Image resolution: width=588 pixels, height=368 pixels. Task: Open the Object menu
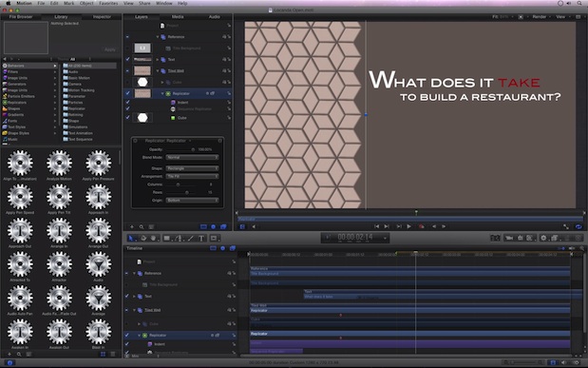tap(86, 3)
